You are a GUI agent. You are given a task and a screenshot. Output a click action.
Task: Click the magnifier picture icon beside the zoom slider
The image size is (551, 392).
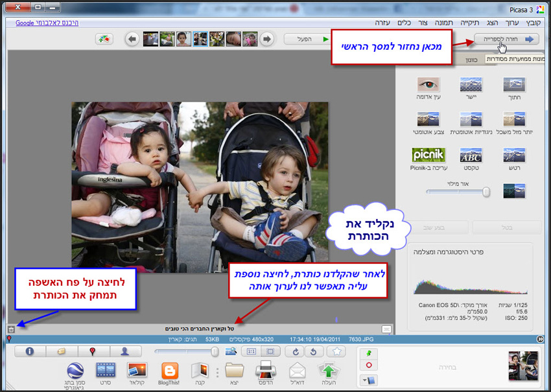(231, 351)
